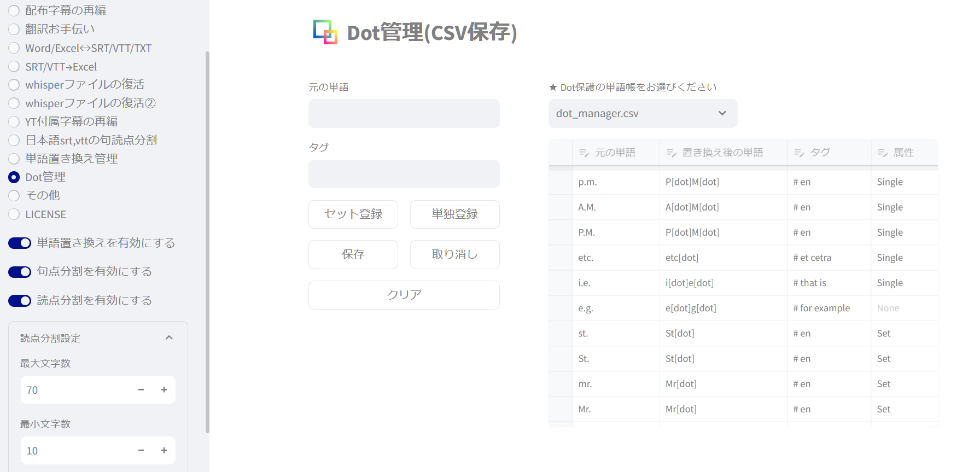The width and height of the screenshot is (980, 472).
Task: Click the sidebar vertical scrollbar
Action: pos(207,241)
